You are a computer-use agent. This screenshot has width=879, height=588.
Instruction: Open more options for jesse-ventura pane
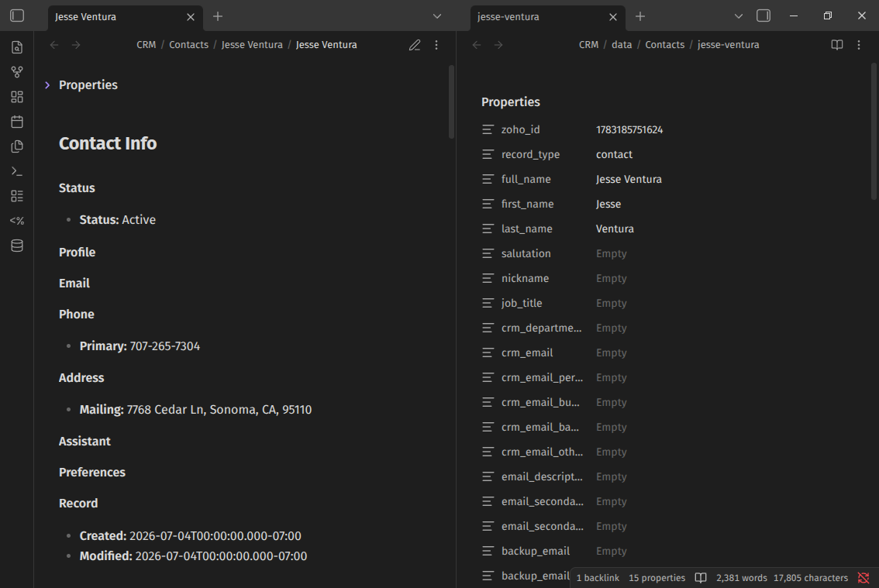tap(859, 45)
